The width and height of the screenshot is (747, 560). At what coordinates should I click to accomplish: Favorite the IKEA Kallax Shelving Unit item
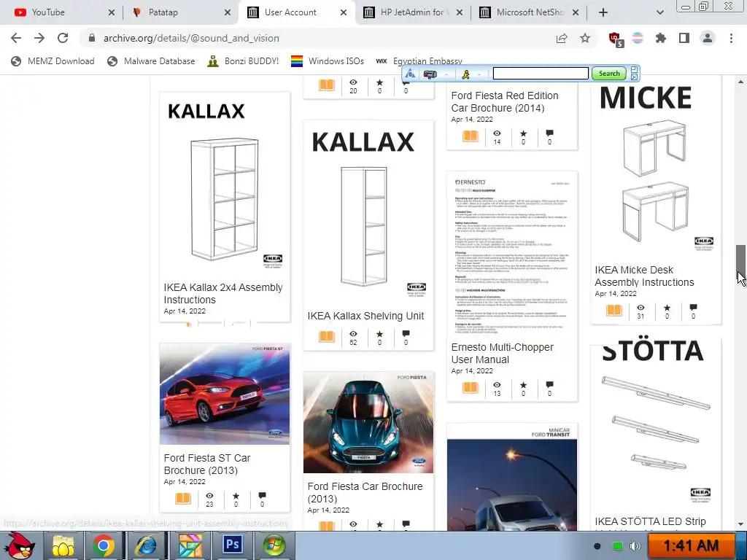pos(379,334)
